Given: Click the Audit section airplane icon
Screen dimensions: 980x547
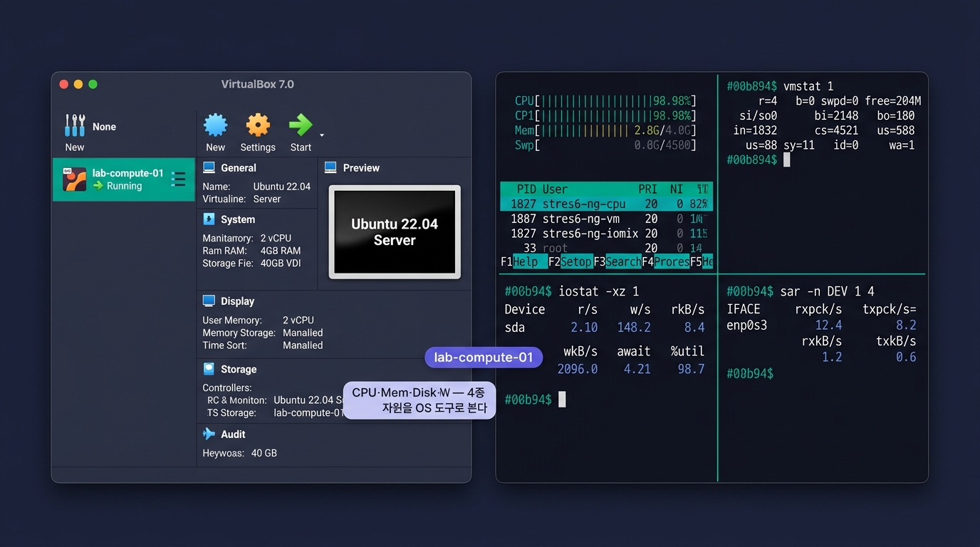Looking at the screenshot, I should pyautogui.click(x=209, y=434).
